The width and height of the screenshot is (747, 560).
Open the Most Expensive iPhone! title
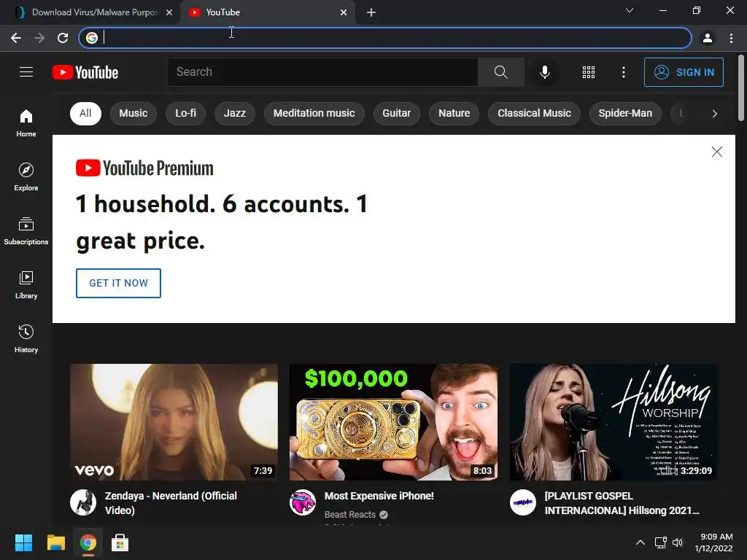point(379,496)
